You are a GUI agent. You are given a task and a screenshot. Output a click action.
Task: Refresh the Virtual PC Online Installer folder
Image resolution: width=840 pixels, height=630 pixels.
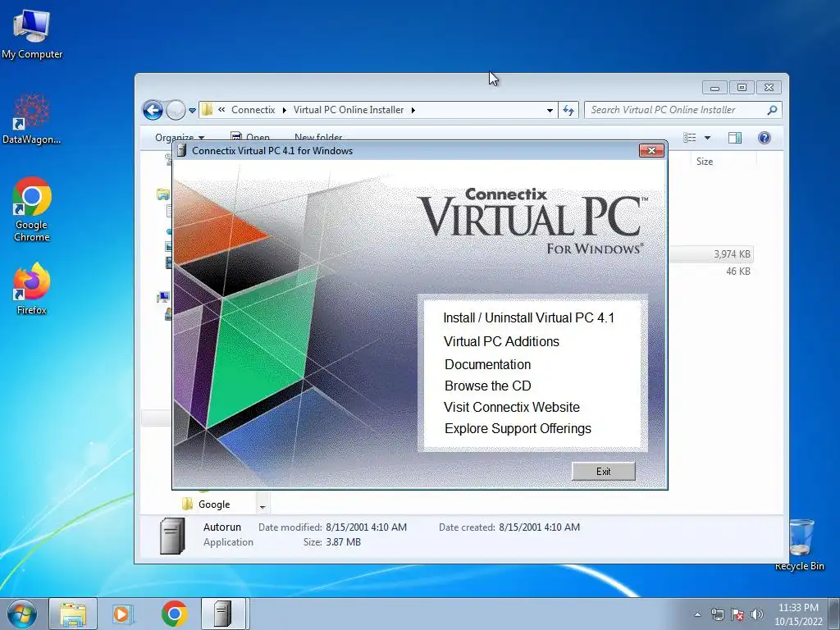pyautogui.click(x=568, y=111)
